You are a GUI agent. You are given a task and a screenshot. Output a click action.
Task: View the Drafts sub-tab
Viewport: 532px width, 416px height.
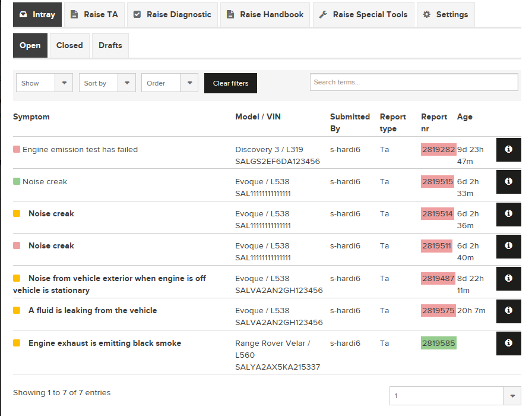click(110, 46)
